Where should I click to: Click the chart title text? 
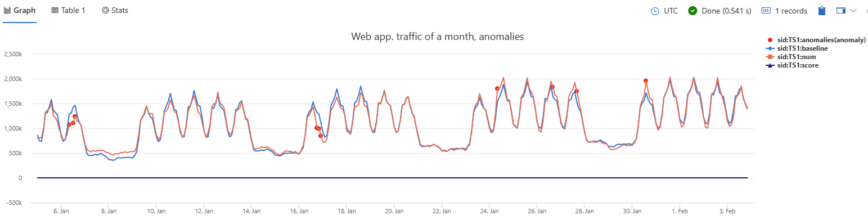point(438,37)
